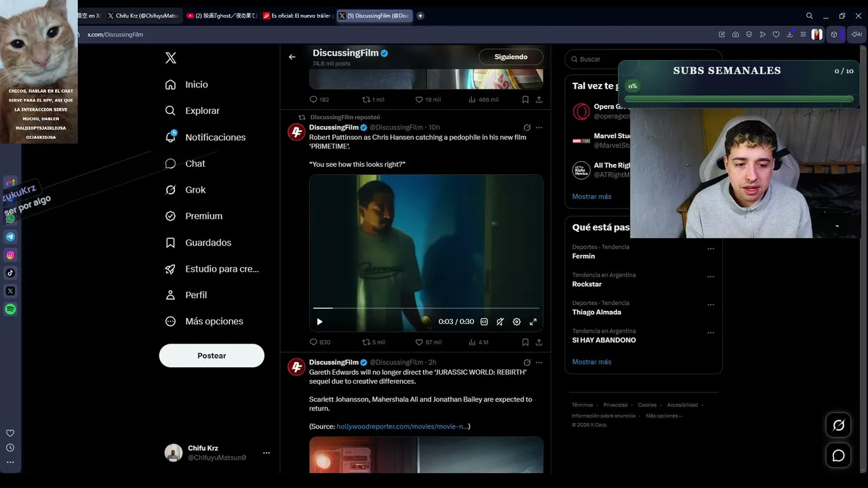Reply to the PRIMETIME post with 830 replies
868x488 pixels.
pos(320,342)
